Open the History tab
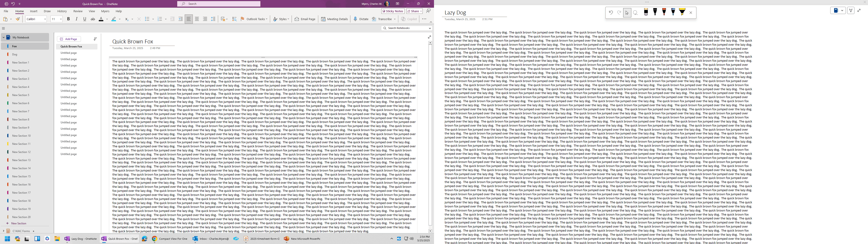Screen dimensions: 868x244 (62, 11)
